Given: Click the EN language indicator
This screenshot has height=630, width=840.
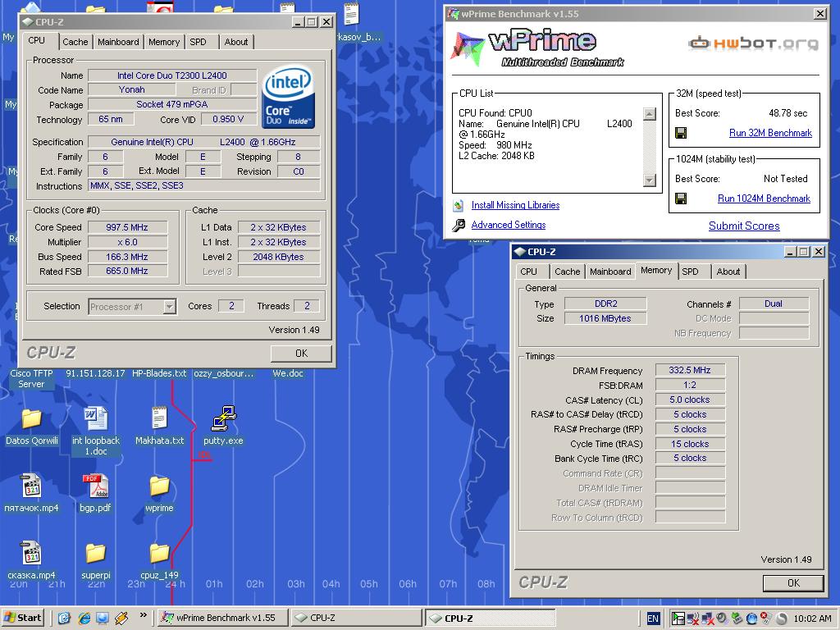Looking at the screenshot, I should pyautogui.click(x=652, y=619).
